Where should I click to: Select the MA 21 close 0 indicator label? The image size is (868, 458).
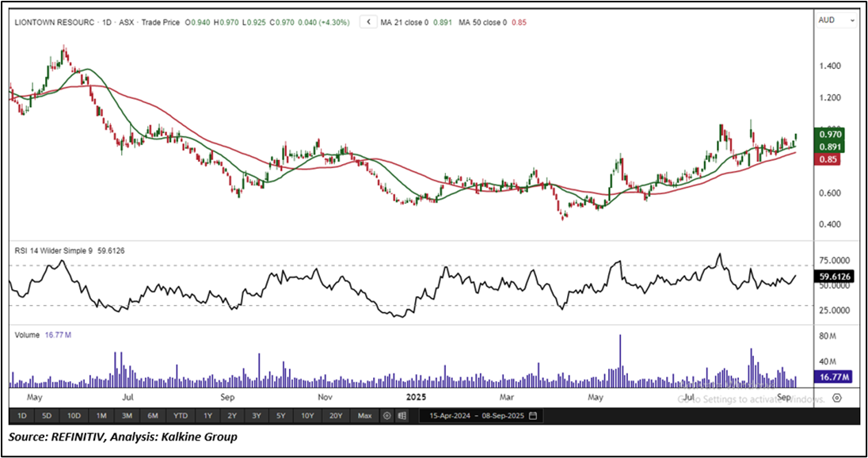click(405, 23)
